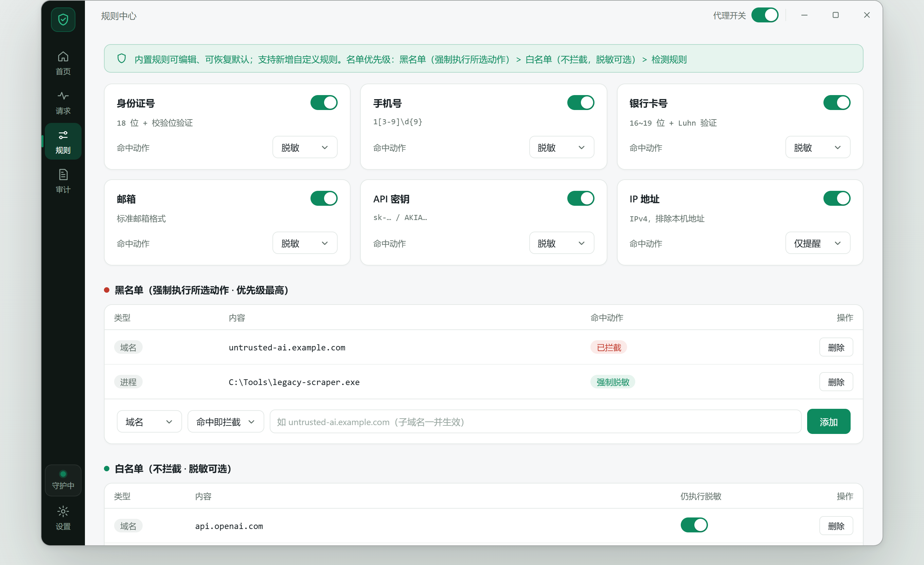
Task: Click the blacklist domain input field
Action: point(535,421)
